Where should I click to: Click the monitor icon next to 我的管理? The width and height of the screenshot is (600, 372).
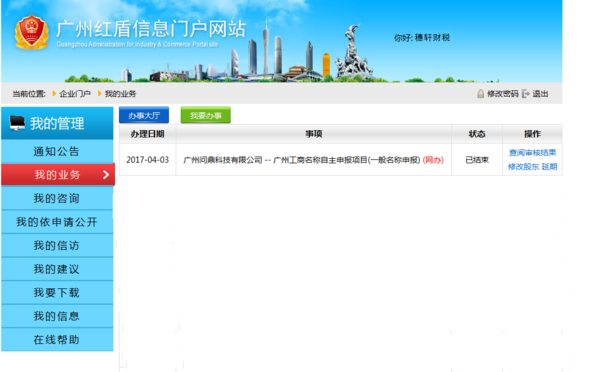point(17,123)
